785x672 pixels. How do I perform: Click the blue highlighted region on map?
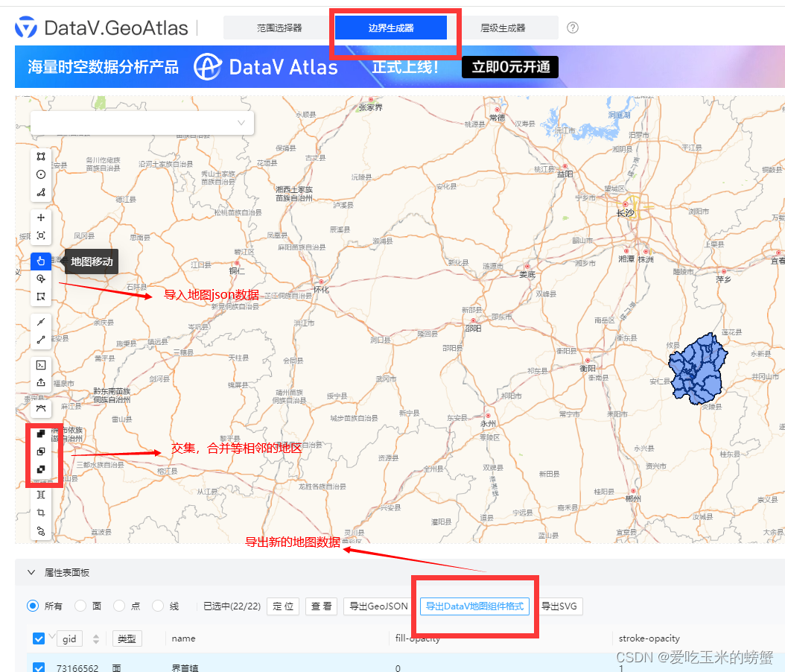[699, 369]
